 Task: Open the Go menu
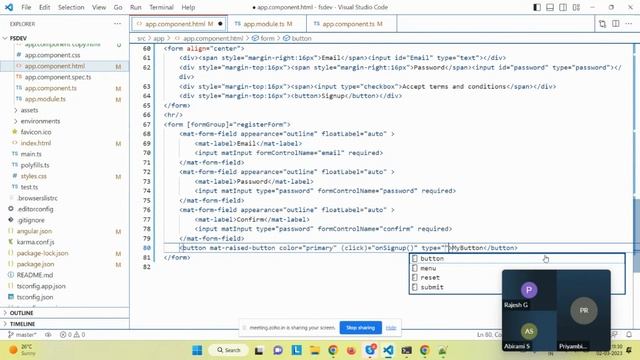(x=118, y=7)
